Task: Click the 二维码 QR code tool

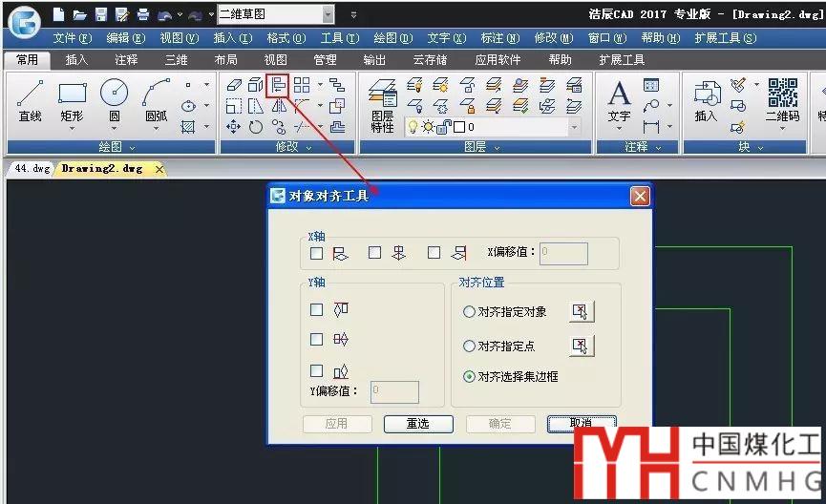Action: 782,102
